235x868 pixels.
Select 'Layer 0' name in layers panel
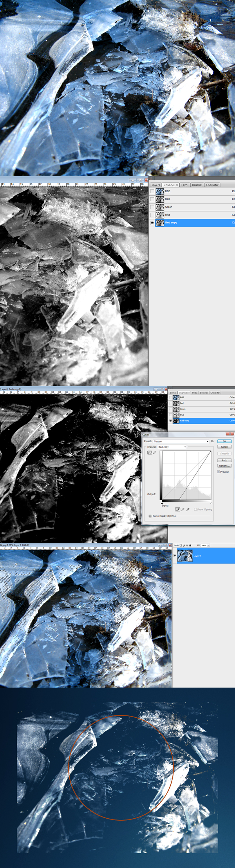197,556
